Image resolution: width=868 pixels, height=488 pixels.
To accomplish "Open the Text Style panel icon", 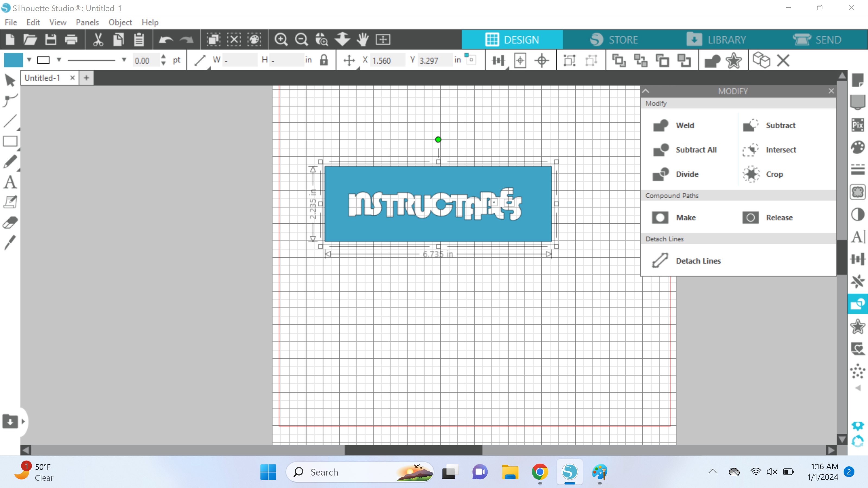I will (x=857, y=237).
